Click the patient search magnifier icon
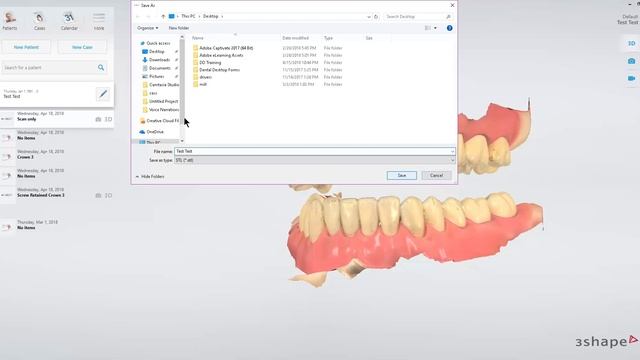Viewport: 640px width, 360px height. (101, 67)
